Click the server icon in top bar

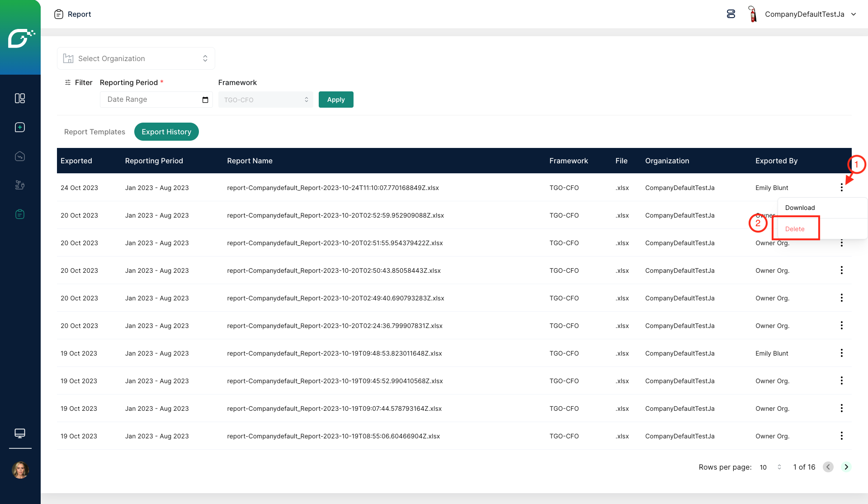731,14
